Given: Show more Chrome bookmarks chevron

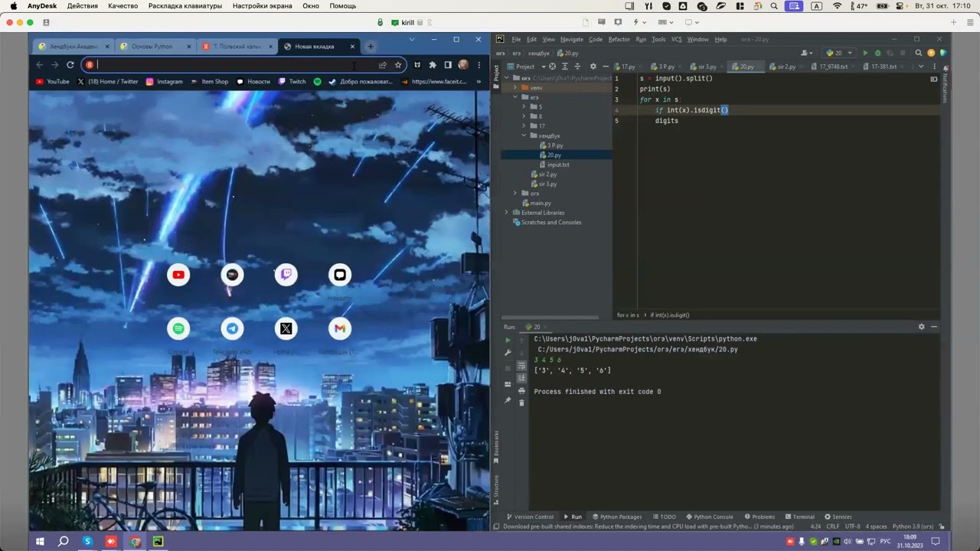Looking at the screenshot, I should pos(479,81).
